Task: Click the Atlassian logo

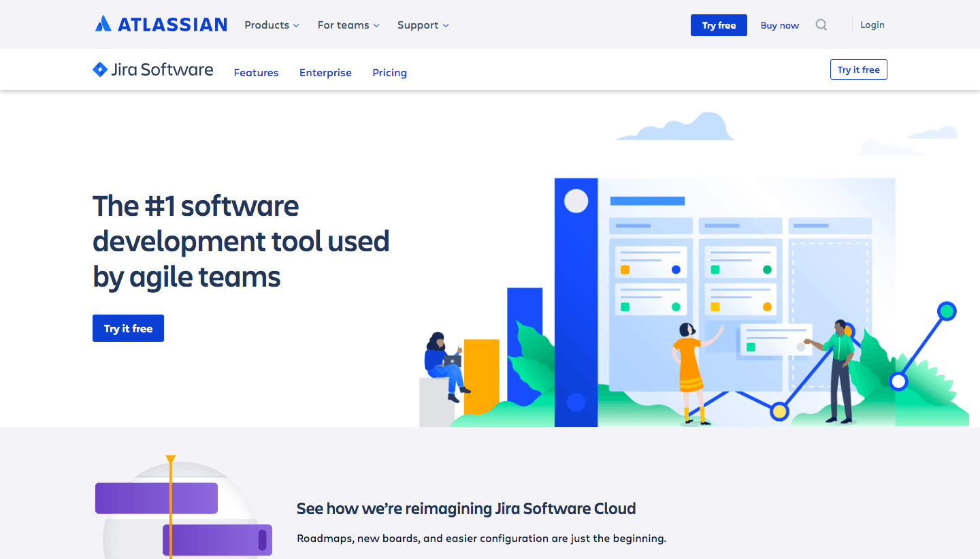Action: (x=161, y=25)
